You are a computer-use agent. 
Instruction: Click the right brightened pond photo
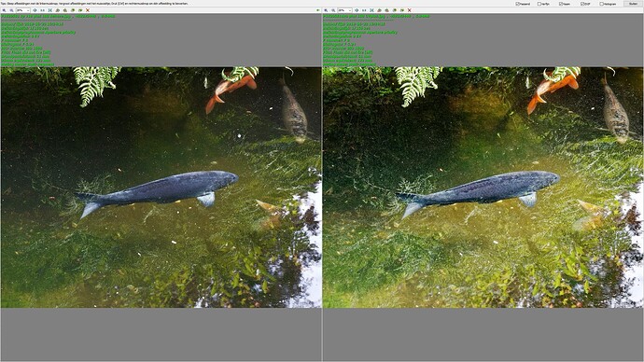[x=483, y=188]
